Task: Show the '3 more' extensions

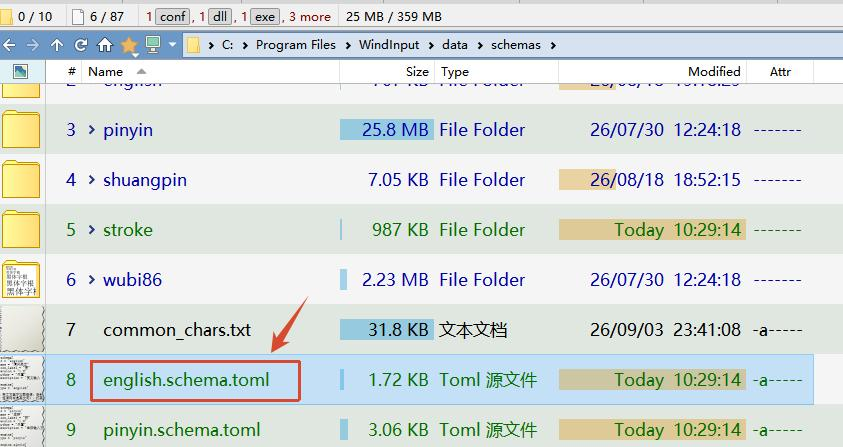Action: (310, 17)
